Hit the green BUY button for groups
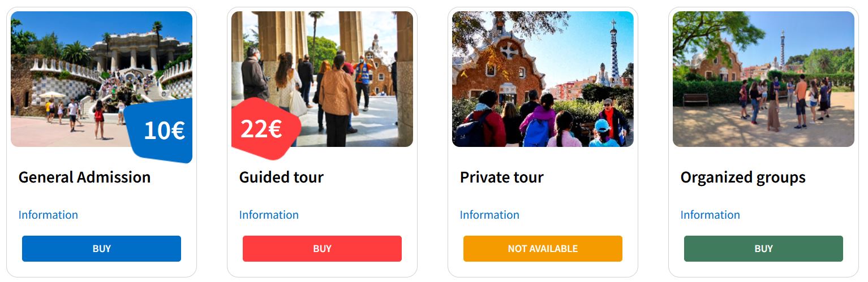Image resolution: width=868 pixels, height=282 pixels. tap(763, 249)
